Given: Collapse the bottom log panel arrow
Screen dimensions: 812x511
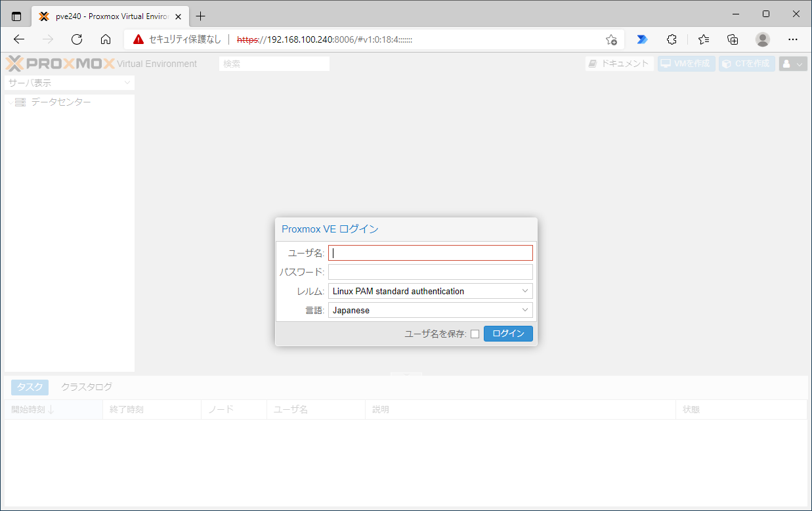Looking at the screenshot, I should (x=406, y=374).
